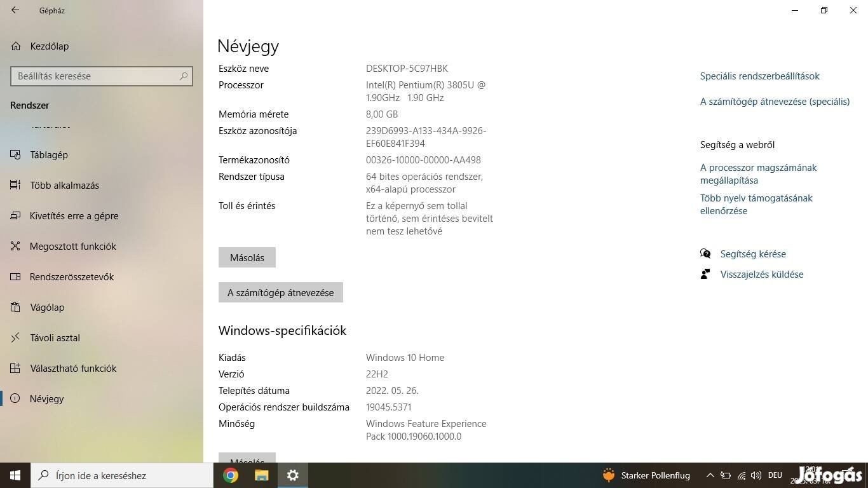
Task: Open Kivetítés erre a gépre page
Action: pos(102,215)
